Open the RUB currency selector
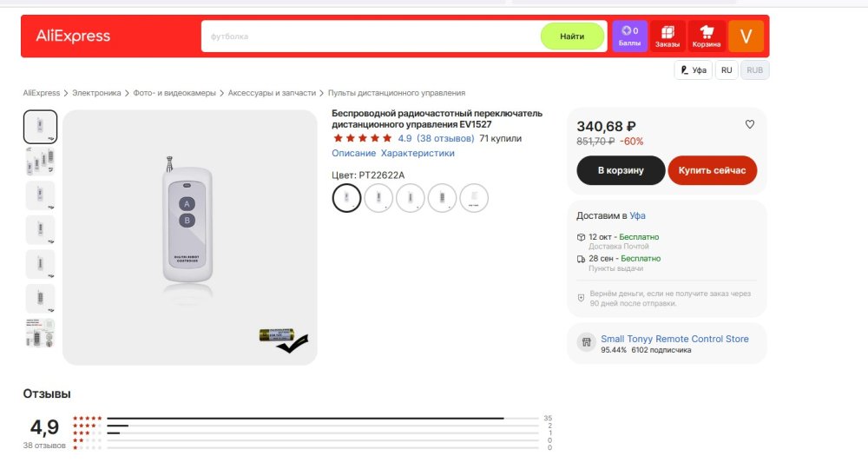This screenshot has height=469, width=868. (755, 70)
